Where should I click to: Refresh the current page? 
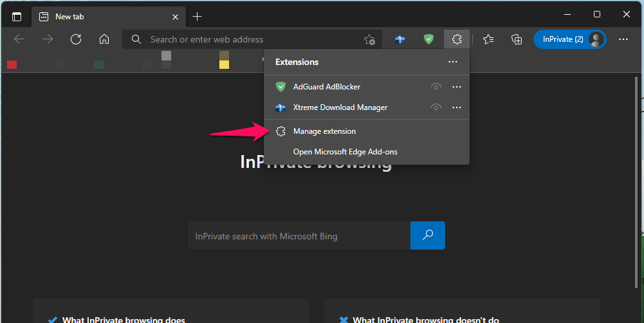tap(76, 39)
